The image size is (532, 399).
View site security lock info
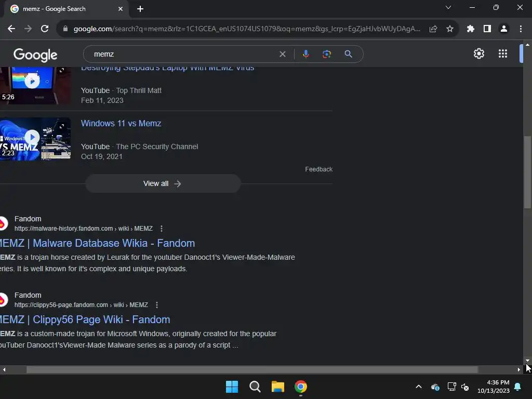[65, 29]
